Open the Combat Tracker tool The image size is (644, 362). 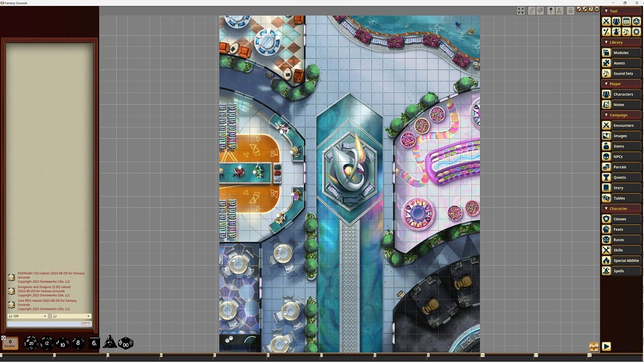click(x=606, y=21)
